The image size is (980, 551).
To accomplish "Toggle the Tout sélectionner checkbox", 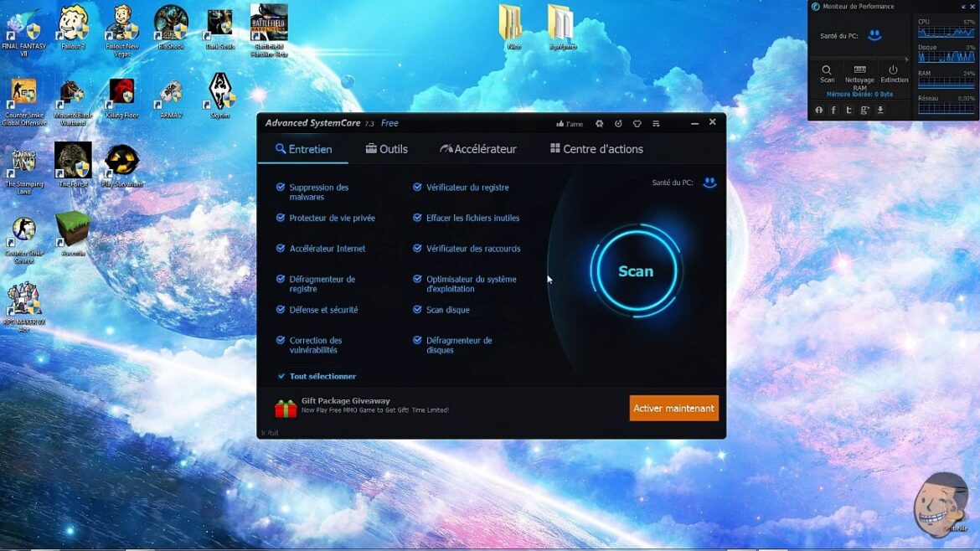I will (281, 377).
